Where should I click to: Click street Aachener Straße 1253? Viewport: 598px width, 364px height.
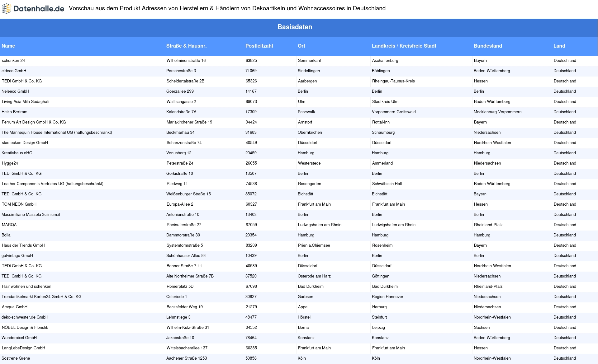tap(187, 358)
